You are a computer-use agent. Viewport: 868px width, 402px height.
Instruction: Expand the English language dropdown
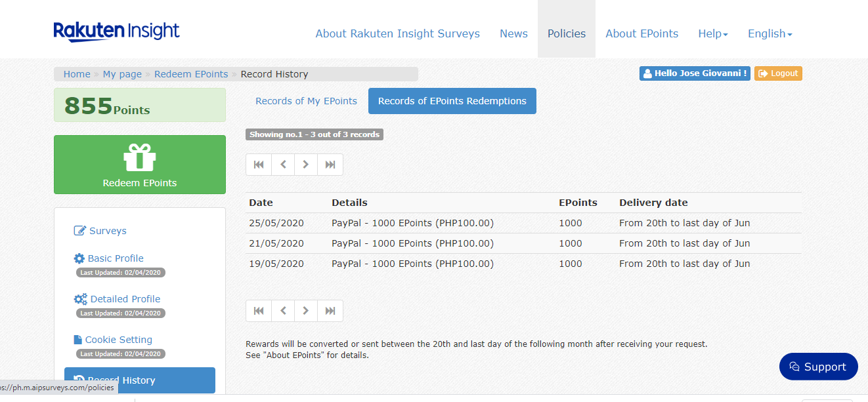770,33
